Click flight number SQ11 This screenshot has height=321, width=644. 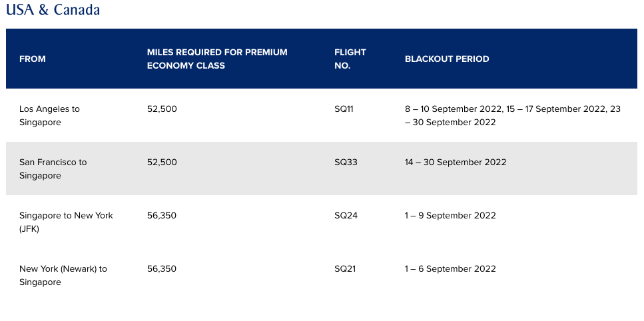[344, 109]
